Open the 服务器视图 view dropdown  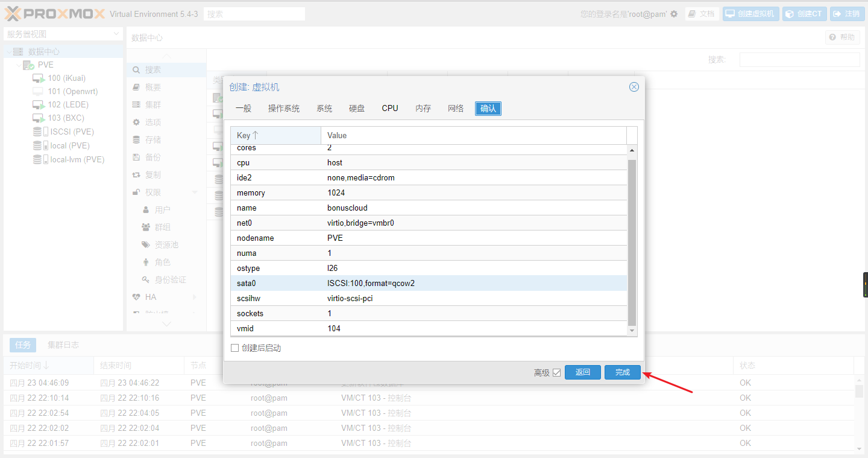[x=63, y=34]
